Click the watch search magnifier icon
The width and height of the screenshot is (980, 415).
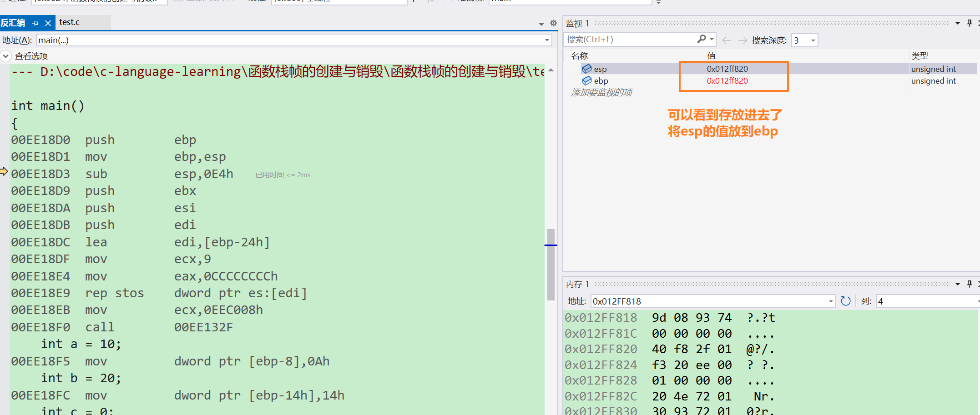(x=701, y=39)
